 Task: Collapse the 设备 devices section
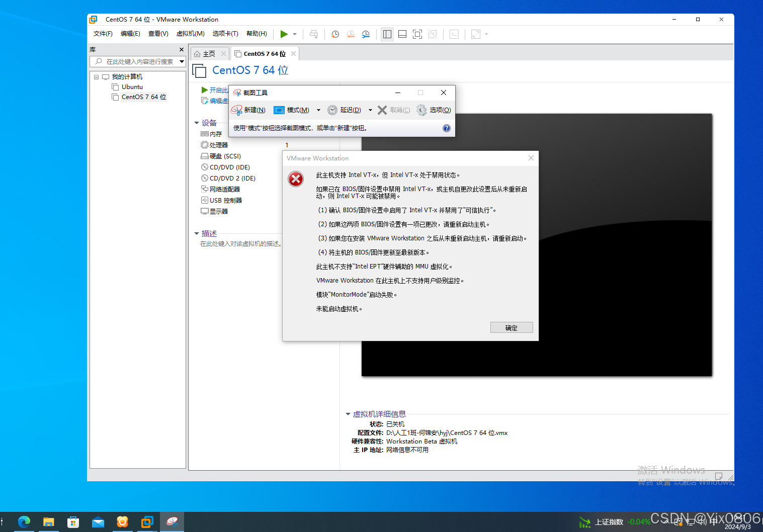point(197,123)
